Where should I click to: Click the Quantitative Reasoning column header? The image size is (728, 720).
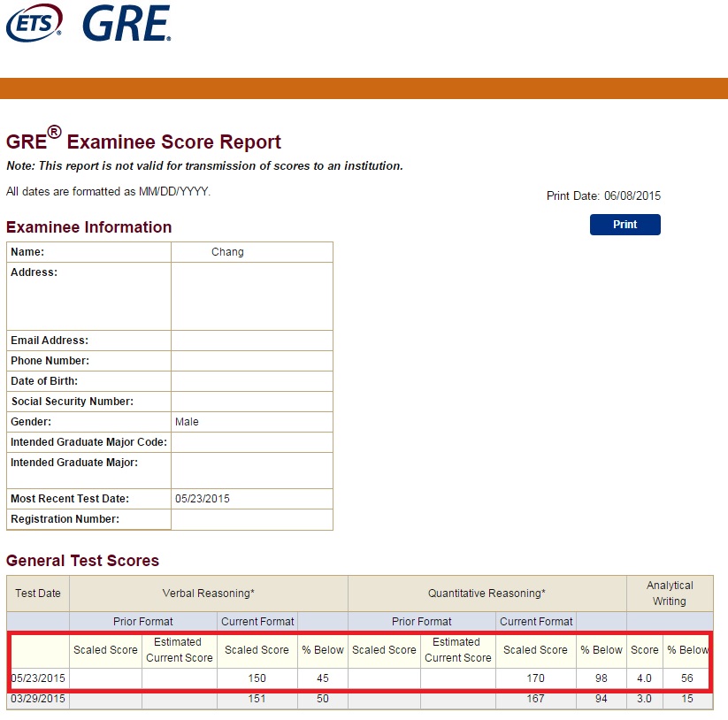point(487,594)
